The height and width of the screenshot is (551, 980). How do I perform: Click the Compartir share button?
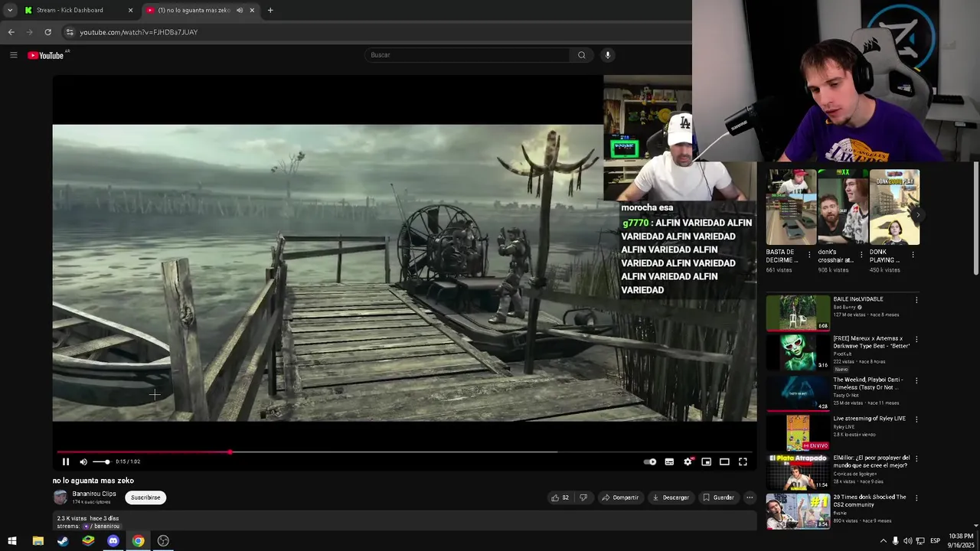[x=620, y=497]
